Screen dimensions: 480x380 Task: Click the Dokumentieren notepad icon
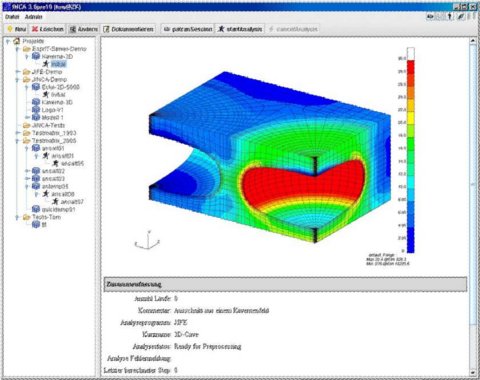[x=106, y=29]
